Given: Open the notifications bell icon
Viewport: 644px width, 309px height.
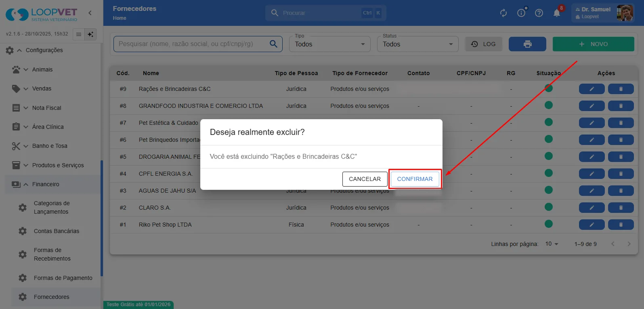Looking at the screenshot, I should pyautogui.click(x=556, y=13).
